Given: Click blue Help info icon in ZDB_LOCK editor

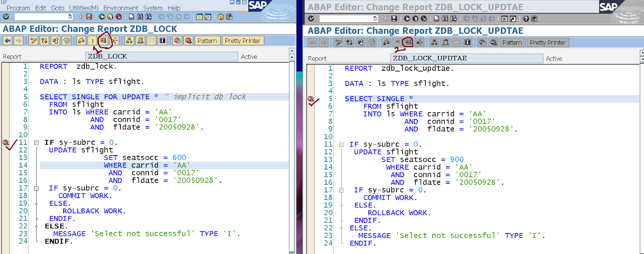Looking at the screenshot, I should pyautogui.click(x=162, y=41).
